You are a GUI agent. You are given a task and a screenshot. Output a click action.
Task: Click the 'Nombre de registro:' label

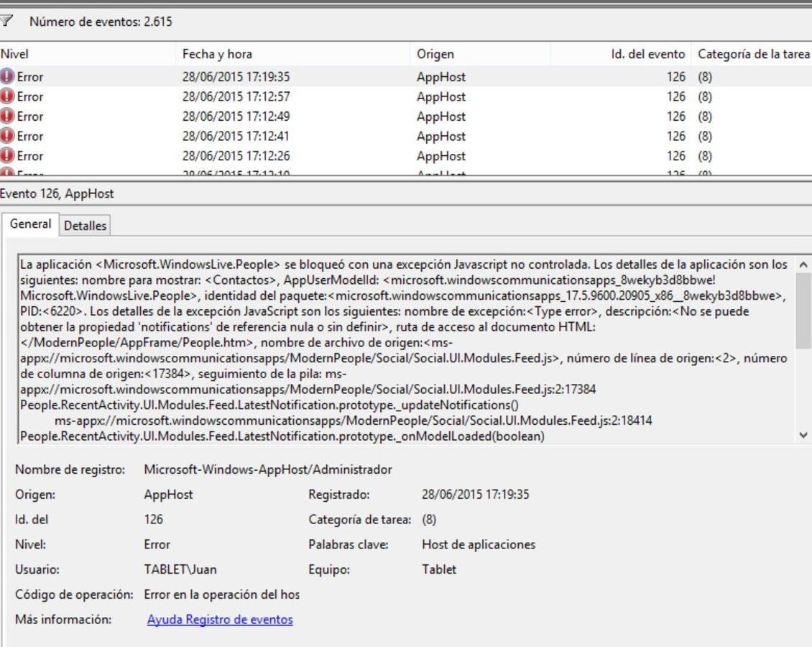click(70, 469)
